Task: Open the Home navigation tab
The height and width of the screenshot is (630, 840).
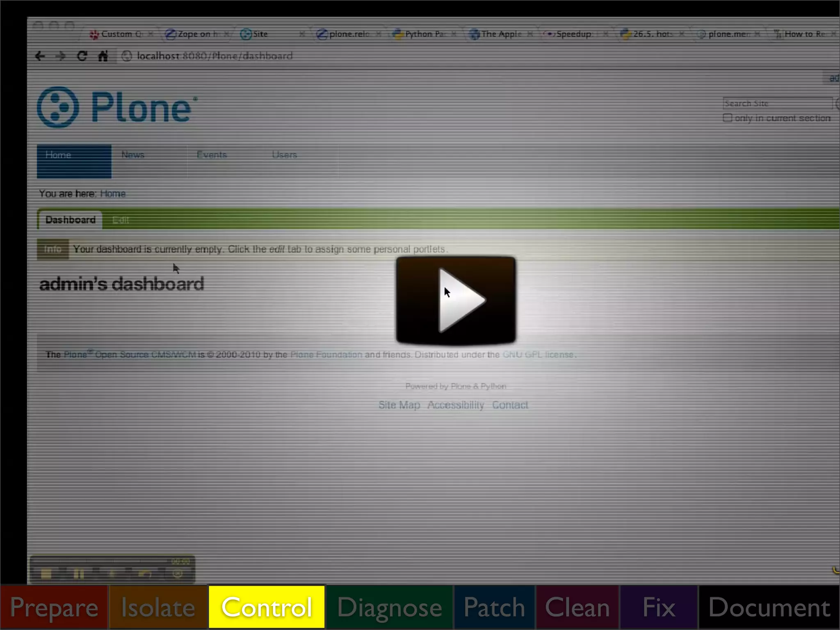Action: (74, 161)
